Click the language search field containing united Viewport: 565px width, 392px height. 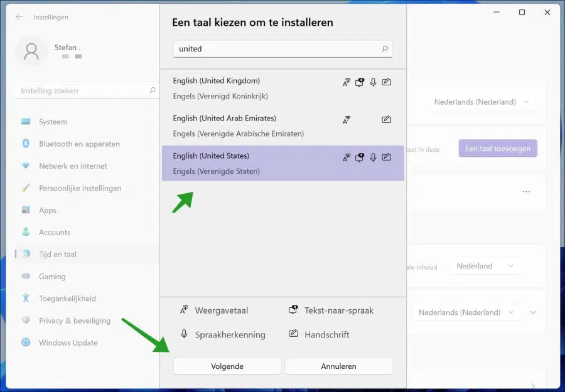[x=283, y=48]
